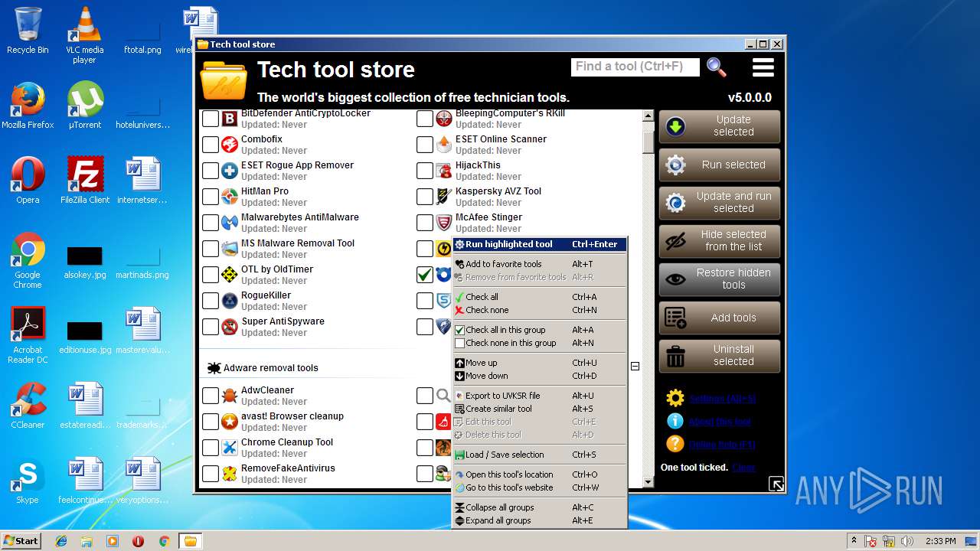Select the CCleaner desktop icon

tap(28, 406)
